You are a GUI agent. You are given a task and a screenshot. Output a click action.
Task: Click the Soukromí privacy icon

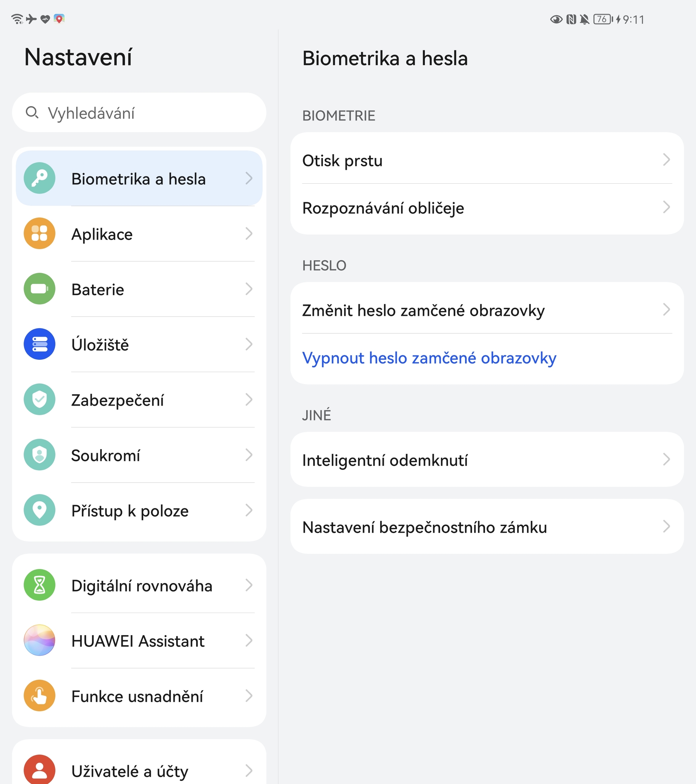click(39, 455)
